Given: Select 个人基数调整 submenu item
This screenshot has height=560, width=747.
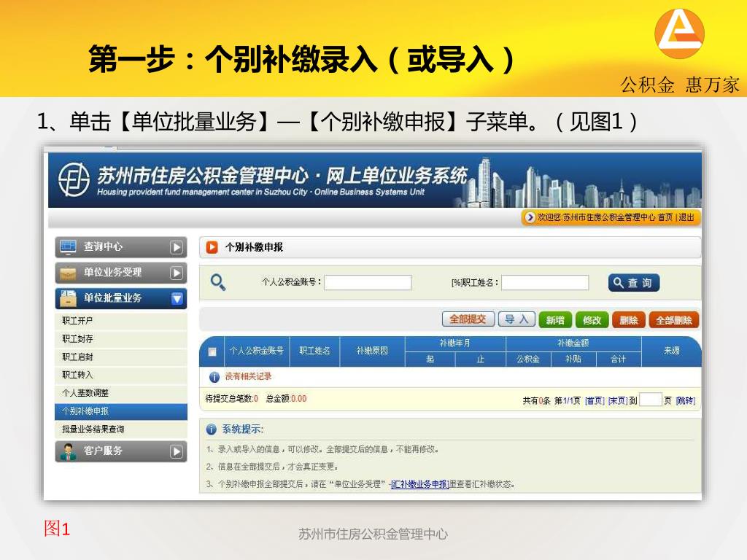Looking at the screenshot, I should (x=121, y=393).
